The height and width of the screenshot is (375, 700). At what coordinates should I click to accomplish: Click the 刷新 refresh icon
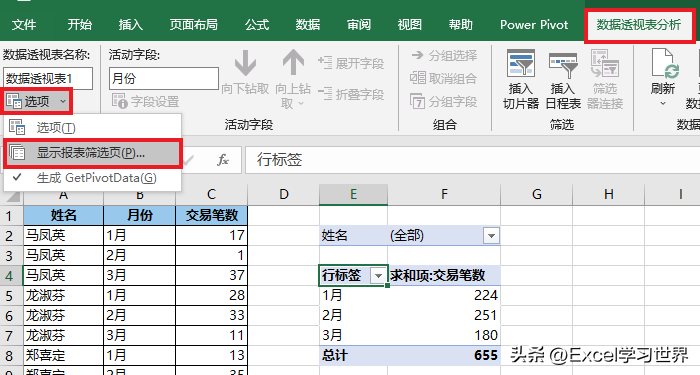[664, 64]
